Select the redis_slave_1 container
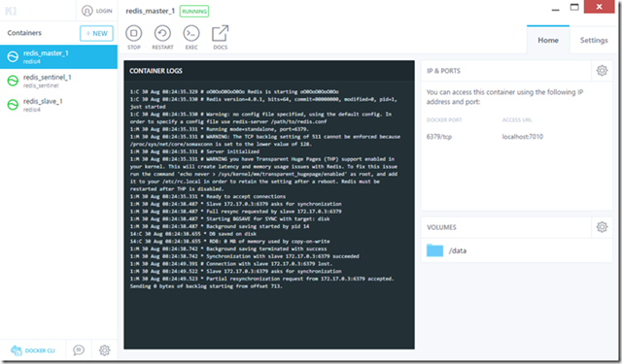This screenshot has height=364, width=622. (x=58, y=105)
